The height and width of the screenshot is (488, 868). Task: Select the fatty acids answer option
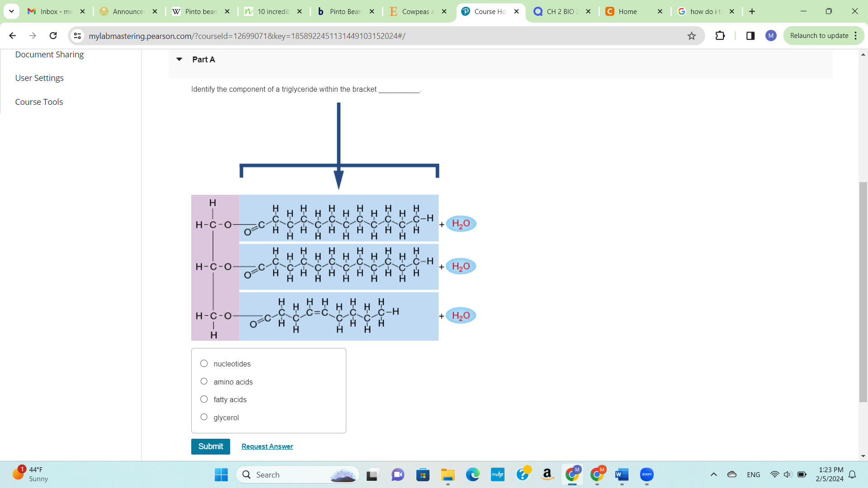coord(204,399)
